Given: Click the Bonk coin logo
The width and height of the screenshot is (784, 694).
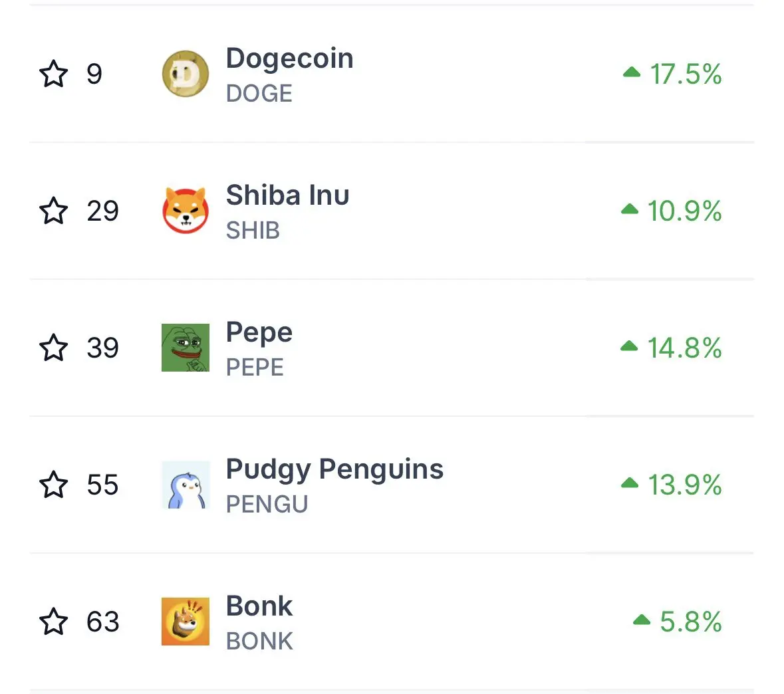Looking at the screenshot, I should point(186,622).
